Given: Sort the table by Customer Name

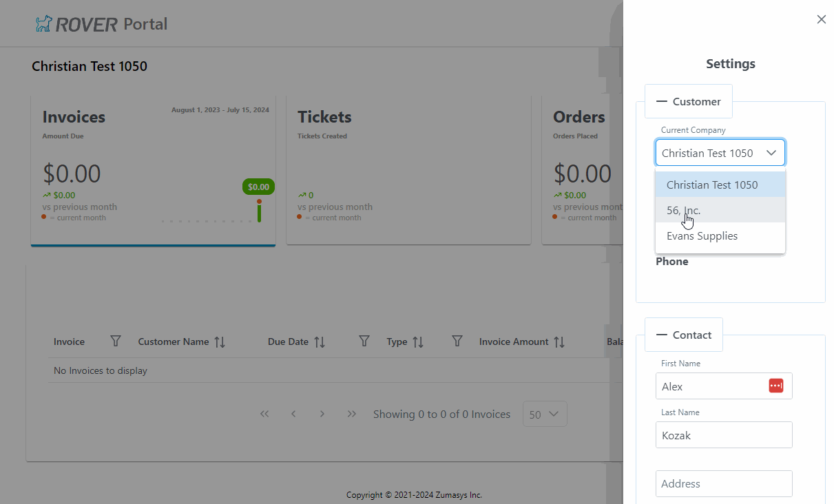Looking at the screenshot, I should click(218, 341).
